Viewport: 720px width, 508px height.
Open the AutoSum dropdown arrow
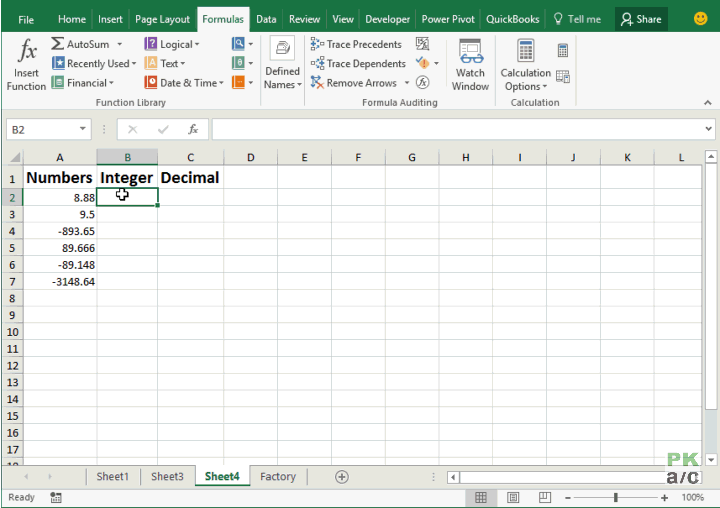(119, 44)
